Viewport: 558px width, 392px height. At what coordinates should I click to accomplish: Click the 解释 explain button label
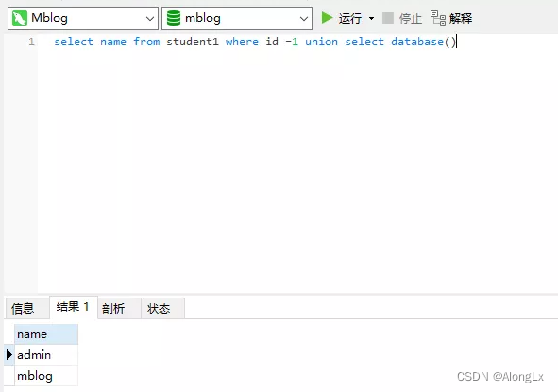click(461, 18)
